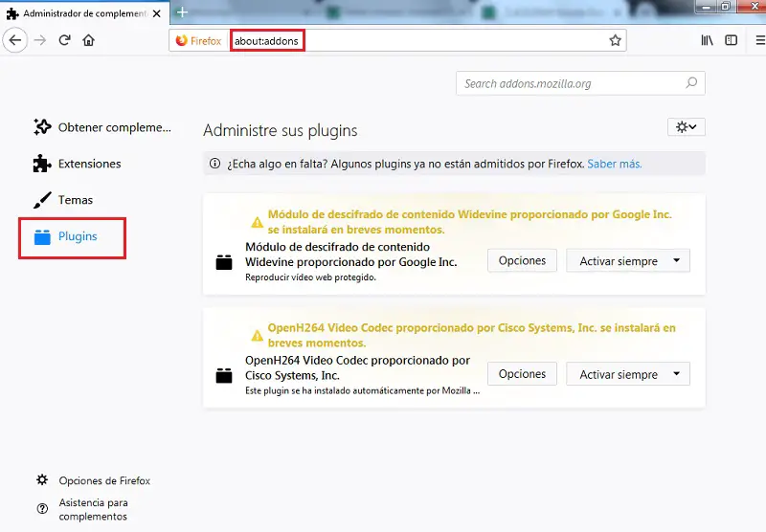Click the Firefox identity box in address bar

pyautogui.click(x=199, y=40)
